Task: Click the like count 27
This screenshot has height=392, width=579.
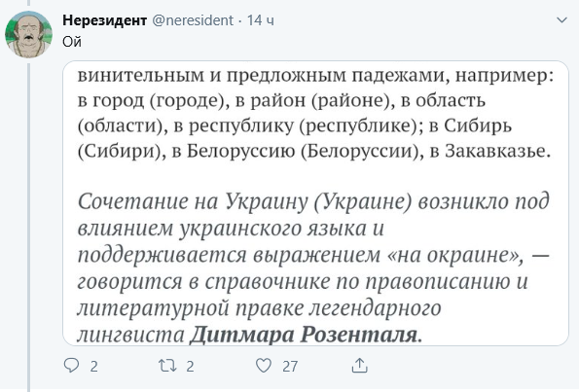Action: (290, 366)
